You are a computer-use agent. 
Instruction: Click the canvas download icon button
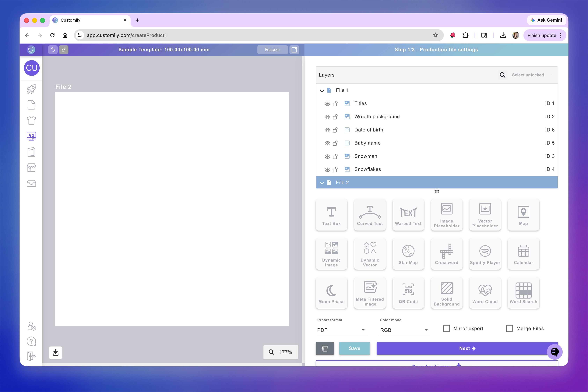click(56, 352)
